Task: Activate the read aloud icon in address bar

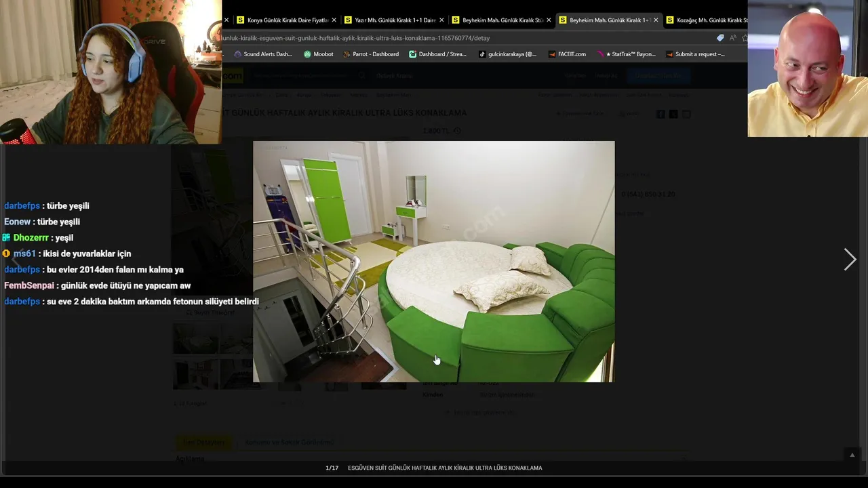Action: click(733, 38)
